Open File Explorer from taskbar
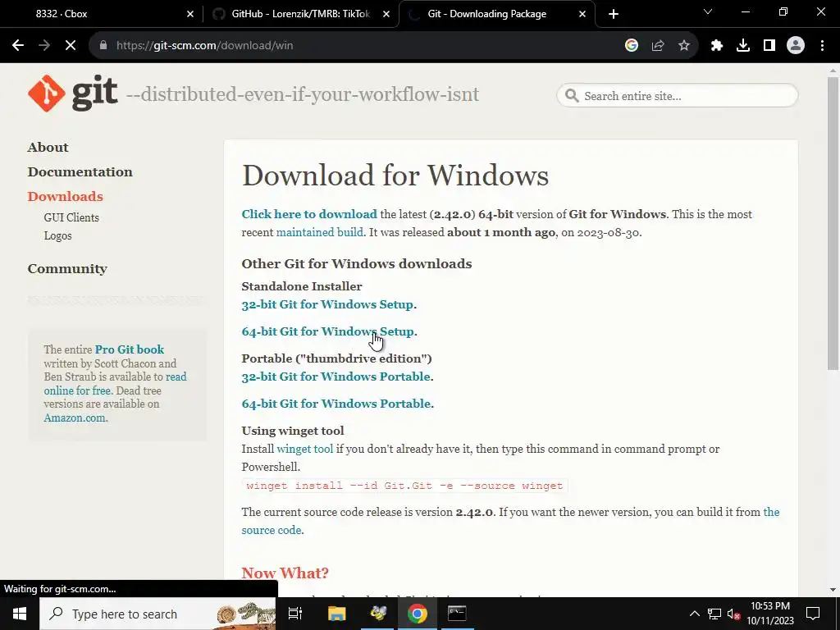The image size is (840, 630). pos(336,614)
